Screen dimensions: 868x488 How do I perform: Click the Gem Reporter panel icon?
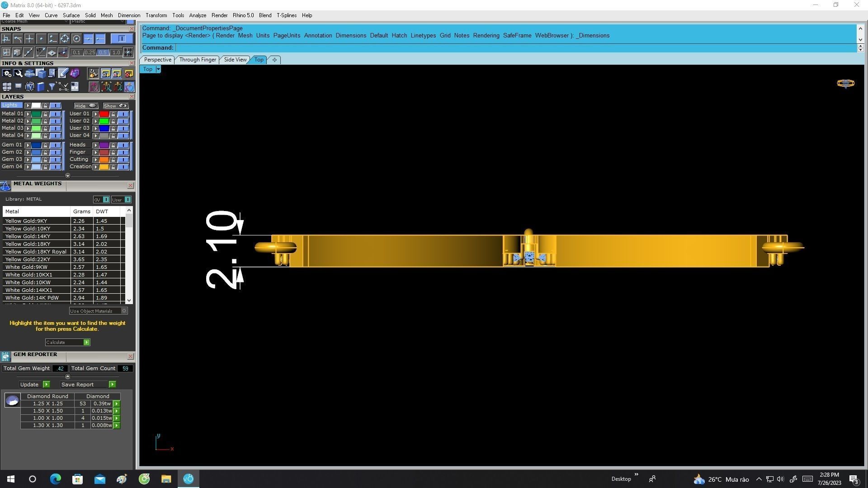tap(5, 357)
